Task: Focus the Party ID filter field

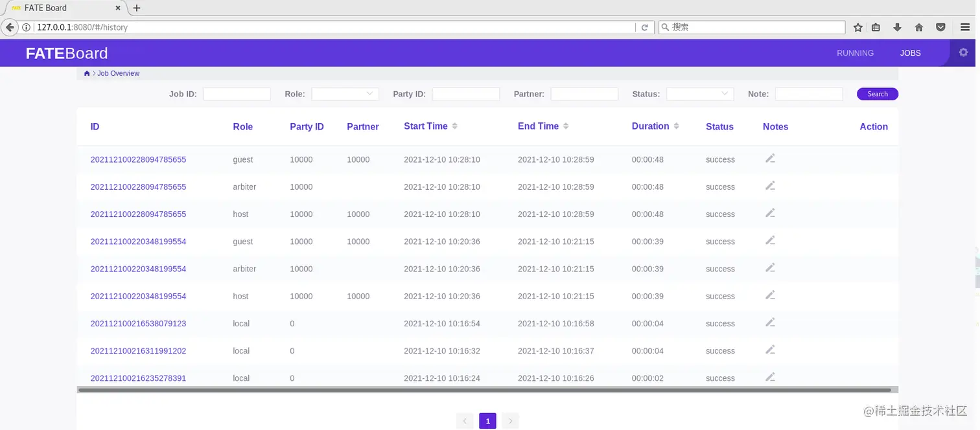Action: pyautogui.click(x=466, y=94)
